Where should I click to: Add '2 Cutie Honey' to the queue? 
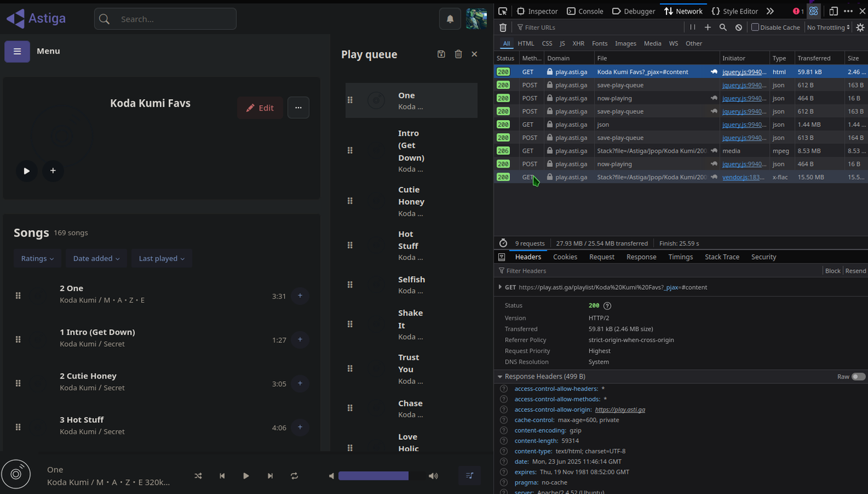300,383
